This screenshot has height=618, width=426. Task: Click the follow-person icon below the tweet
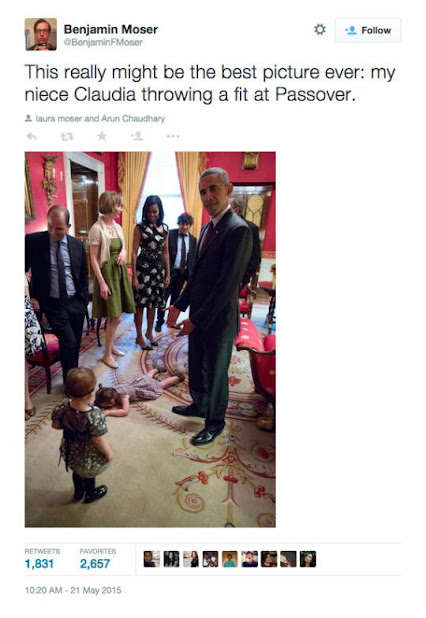(137, 136)
